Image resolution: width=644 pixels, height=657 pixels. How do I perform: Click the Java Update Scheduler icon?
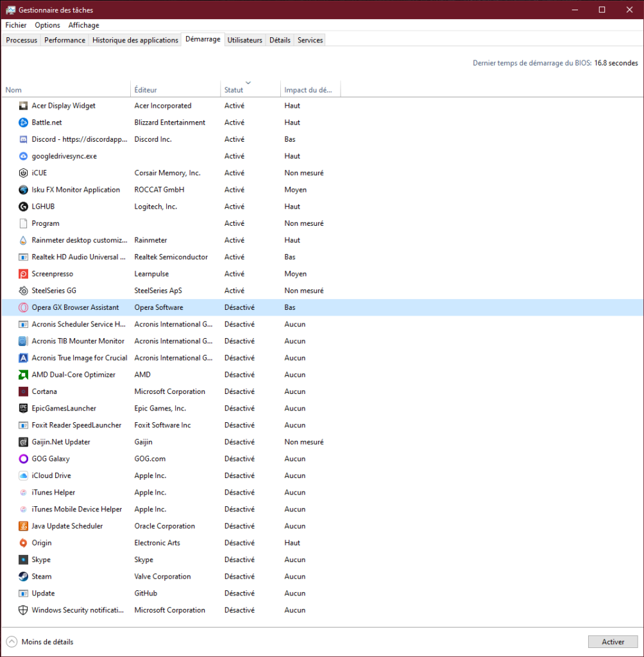[x=24, y=526]
